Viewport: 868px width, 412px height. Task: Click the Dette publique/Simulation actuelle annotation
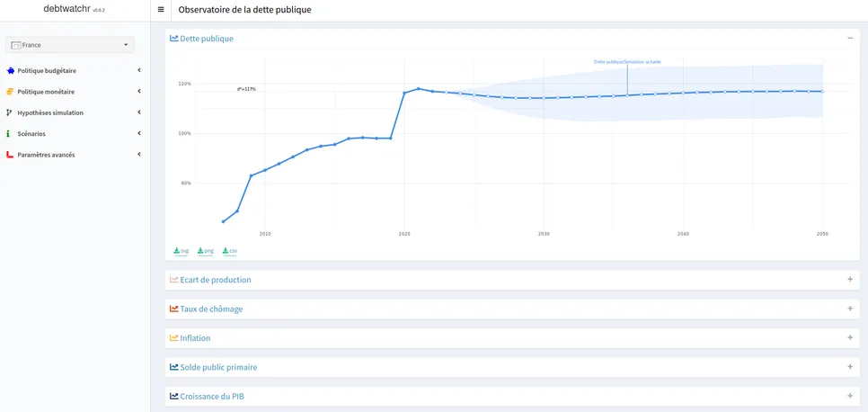point(627,62)
